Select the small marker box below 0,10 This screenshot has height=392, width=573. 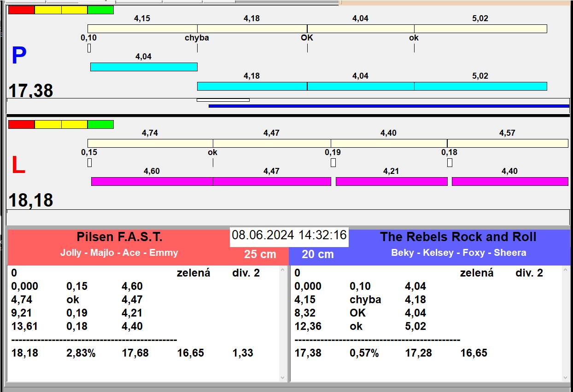89,48
